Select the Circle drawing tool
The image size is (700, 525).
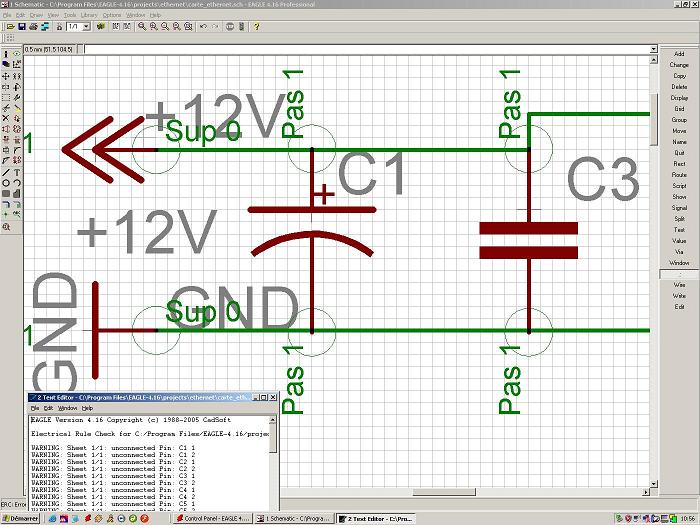[6, 183]
